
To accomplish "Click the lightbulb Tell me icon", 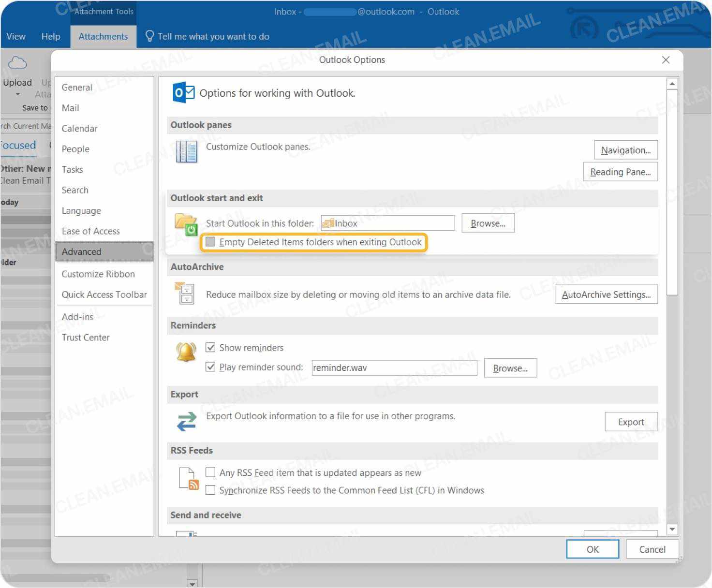I will pyautogui.click(x=149, y=36).
